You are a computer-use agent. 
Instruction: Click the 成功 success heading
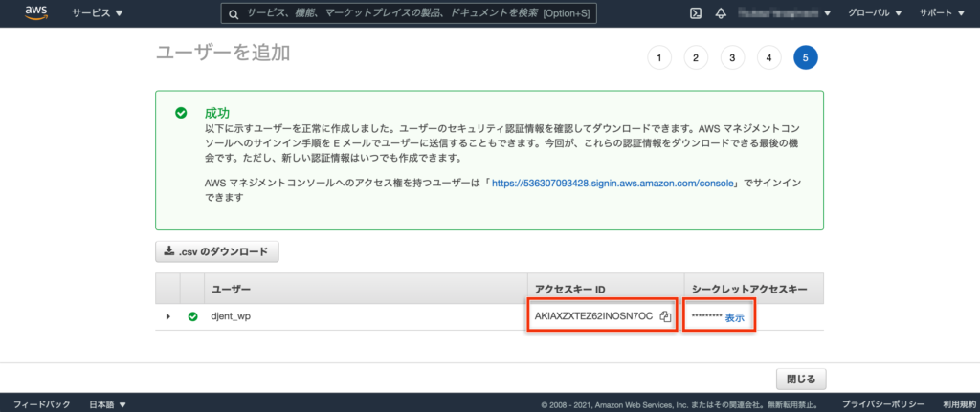point(217,113)
